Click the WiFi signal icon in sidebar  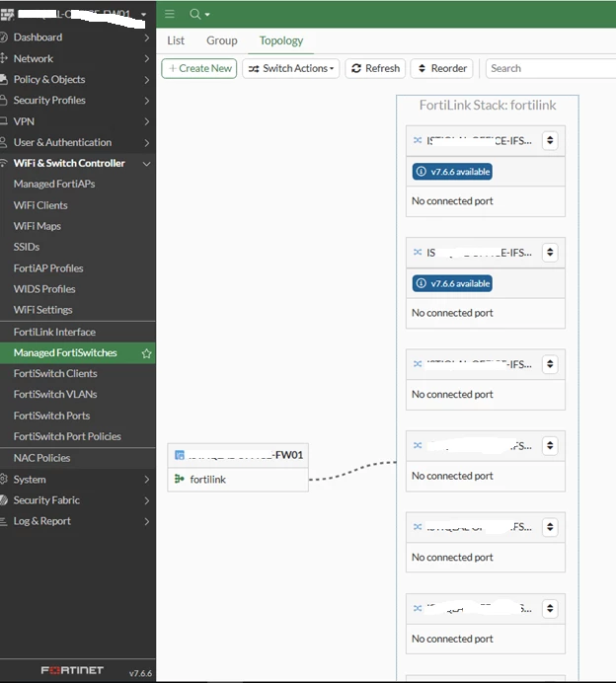coord(4,163)
